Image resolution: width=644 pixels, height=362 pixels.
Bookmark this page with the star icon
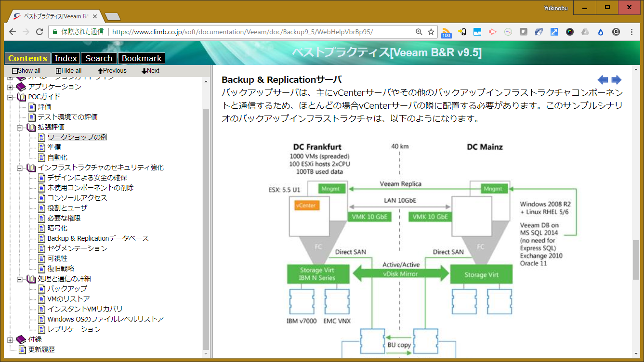tap(431, 32)
